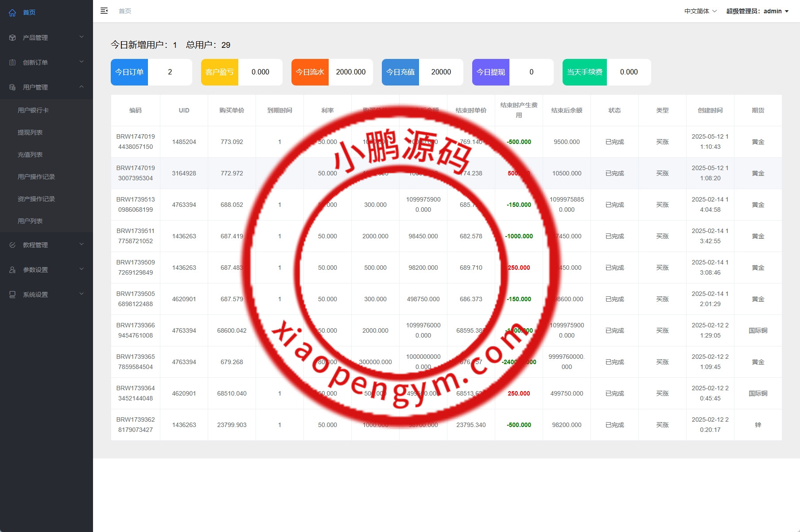
Task: Click the sidebar collapse hamburger icon
Action: point(104,11)
